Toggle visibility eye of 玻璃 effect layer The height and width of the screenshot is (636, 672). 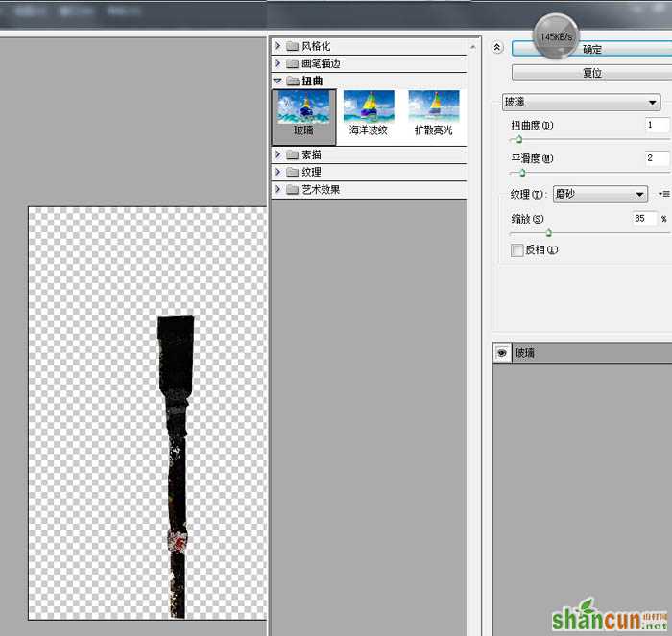(502, 353)
